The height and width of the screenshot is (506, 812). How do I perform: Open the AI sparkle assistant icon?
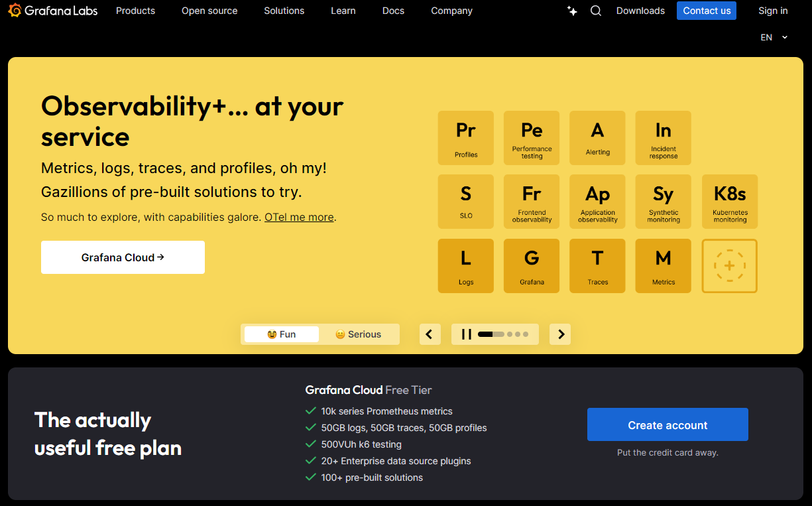[572, 11]
